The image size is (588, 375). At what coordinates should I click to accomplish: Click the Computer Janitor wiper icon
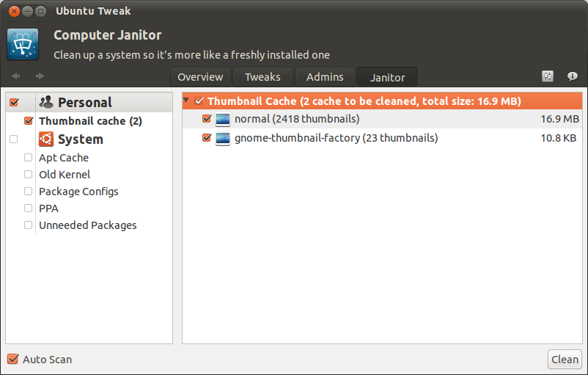pos(23,44)
